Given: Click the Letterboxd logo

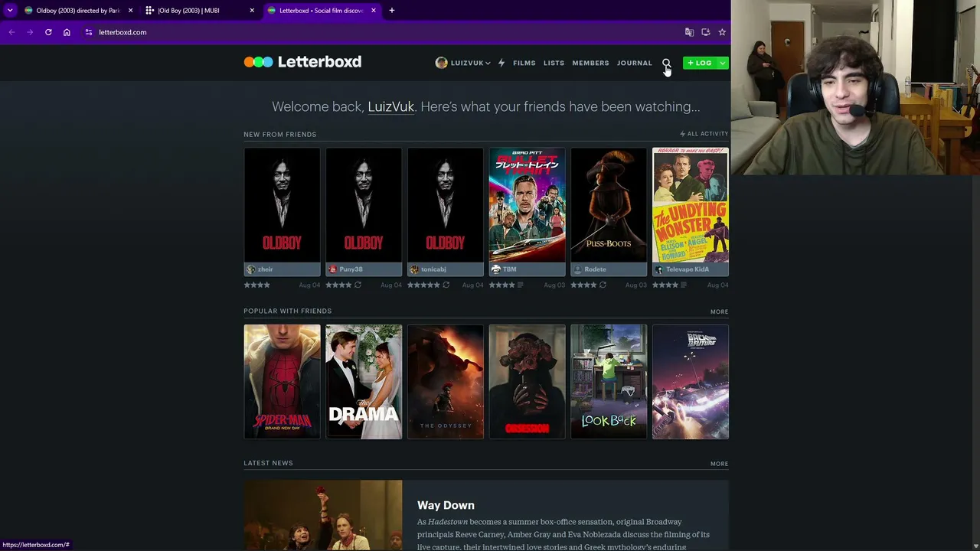Looking at the screenshot, I should coord(302,62).
